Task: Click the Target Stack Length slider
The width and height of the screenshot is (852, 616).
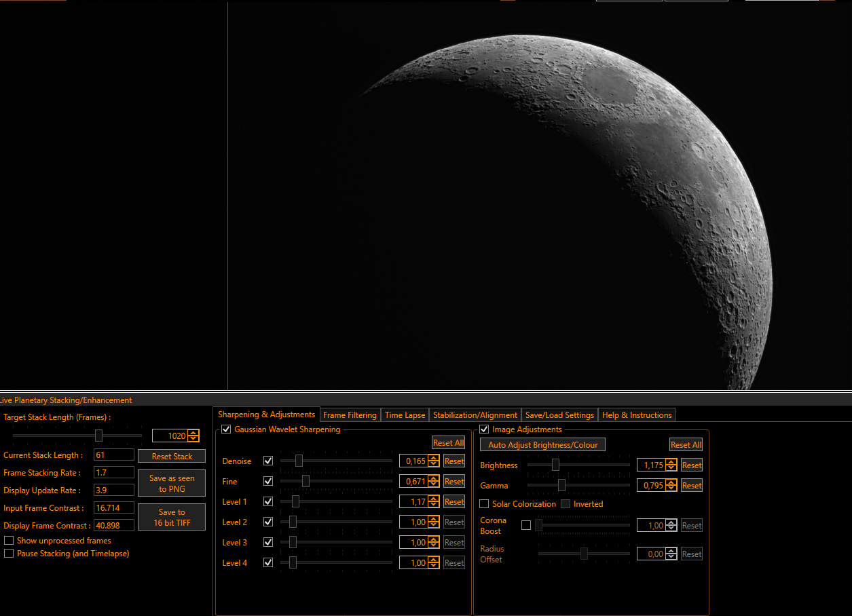Action: (x=77, y=436)
